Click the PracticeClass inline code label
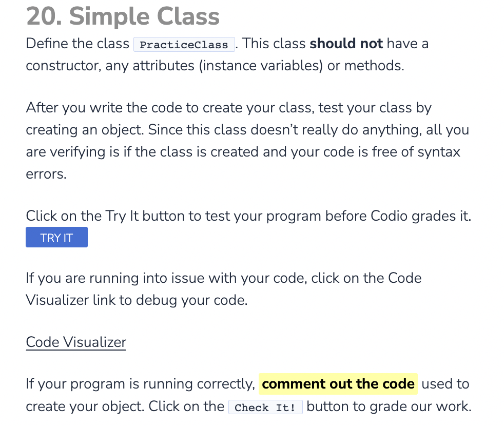 tap(184, 44)
